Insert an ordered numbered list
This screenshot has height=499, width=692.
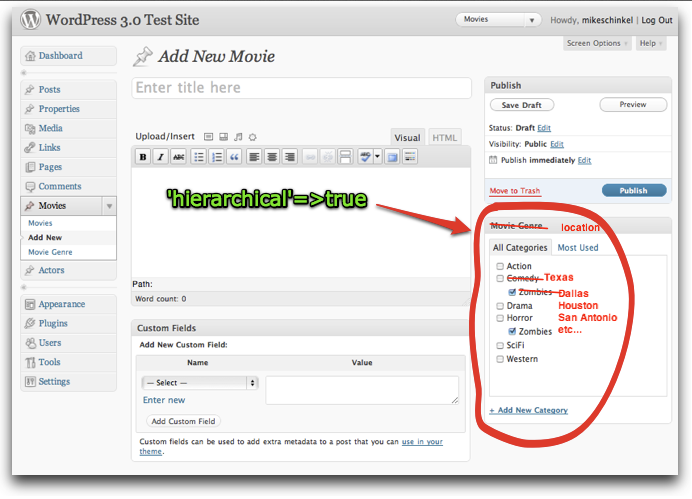[216, 157]
